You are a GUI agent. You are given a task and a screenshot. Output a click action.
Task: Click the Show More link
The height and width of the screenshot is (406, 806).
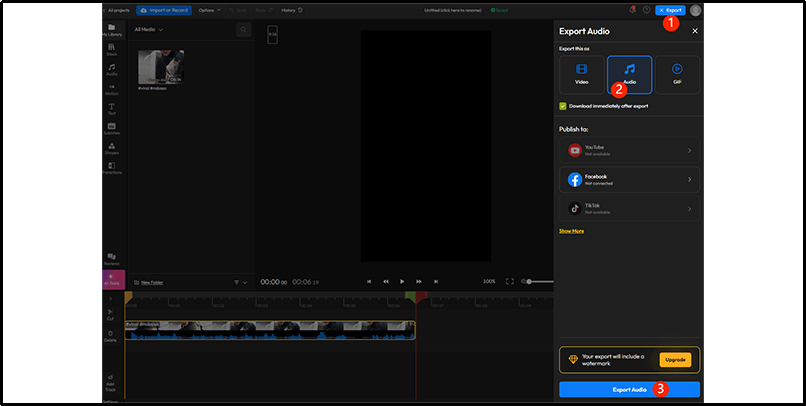(x=571, y=231)
